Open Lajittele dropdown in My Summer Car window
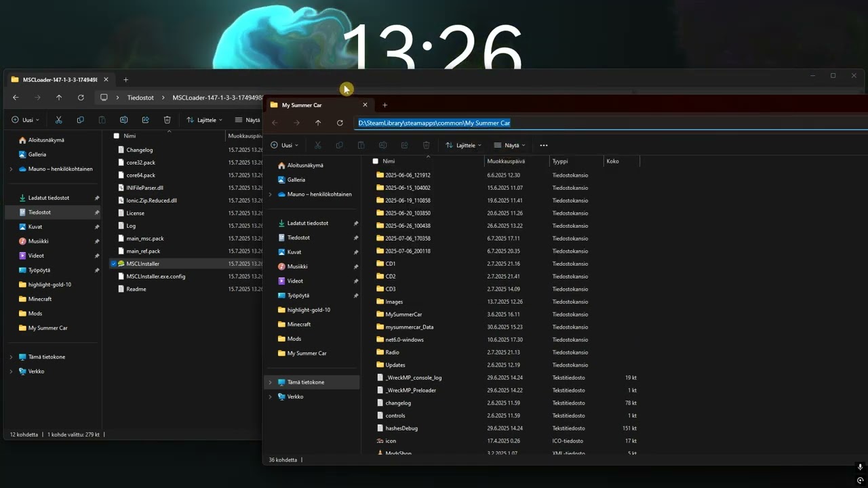Screen dimensions: 868x488 click(x=464, y=145)
